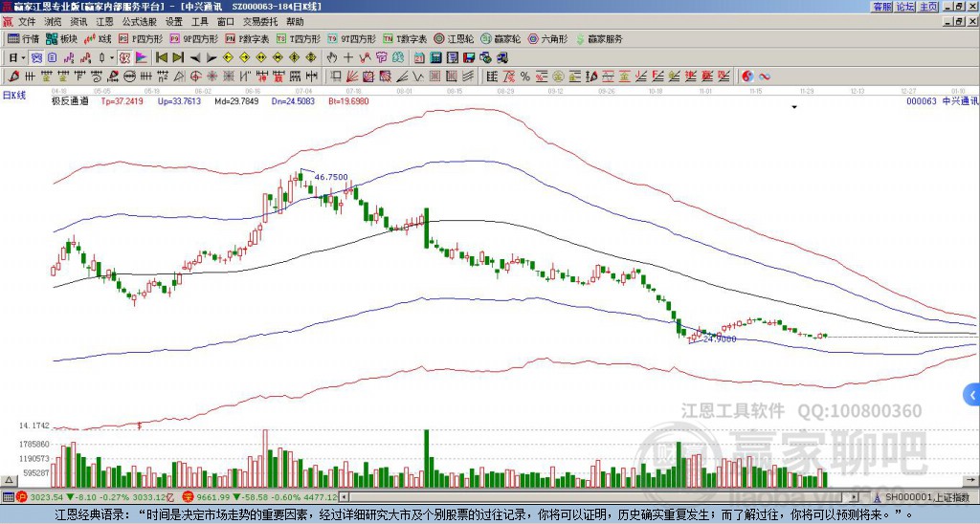Screen dimensions: 980x524
Task: Open the 设置 menu
Action: click(x=174, y=22)
